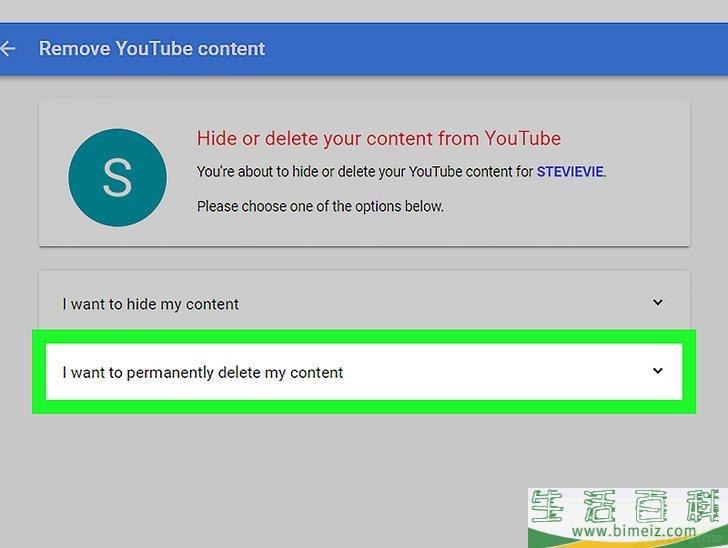Click 'Please choose one of the options below.' text
This screenshot has width=728, height=548.
click(320, 206)
